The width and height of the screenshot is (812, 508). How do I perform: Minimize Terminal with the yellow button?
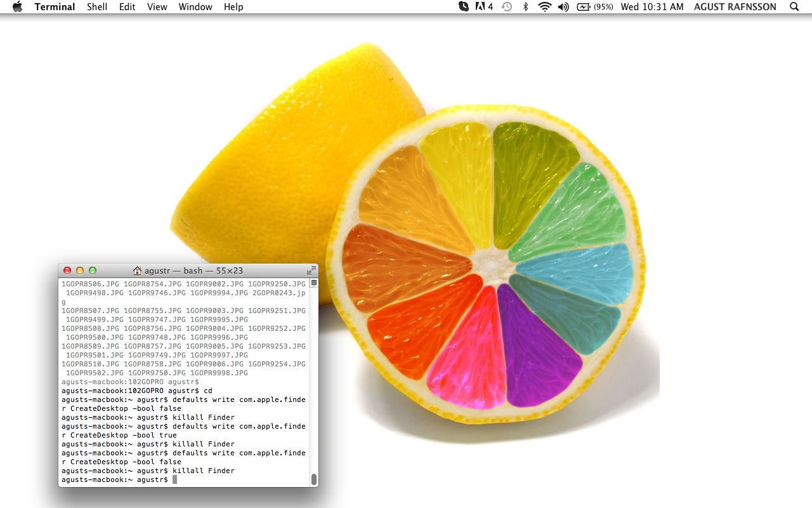click(80, 271)
